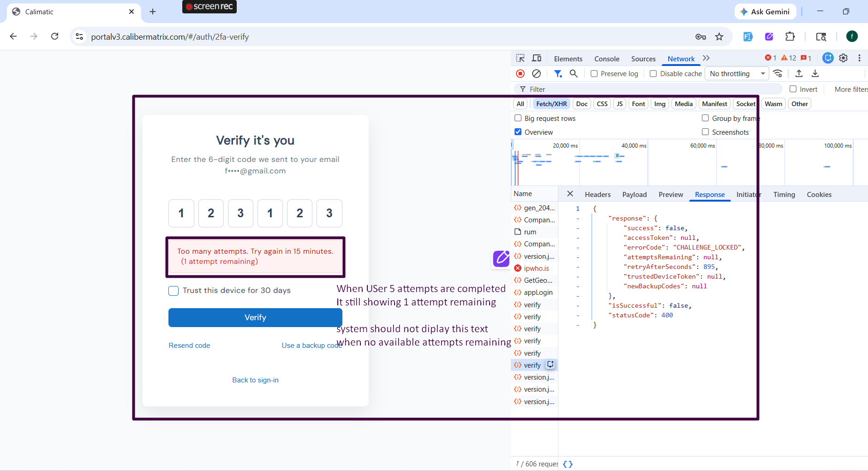Filter requests by Doc type
Image resolution: width=868 pixels, height=471 pixels.
(582, 104)
